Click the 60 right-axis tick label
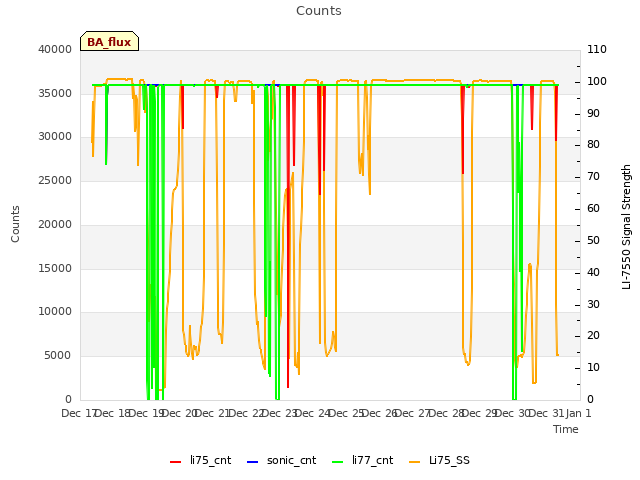The height and width of the screenshot is (480, 640). (x=593, y=209)
